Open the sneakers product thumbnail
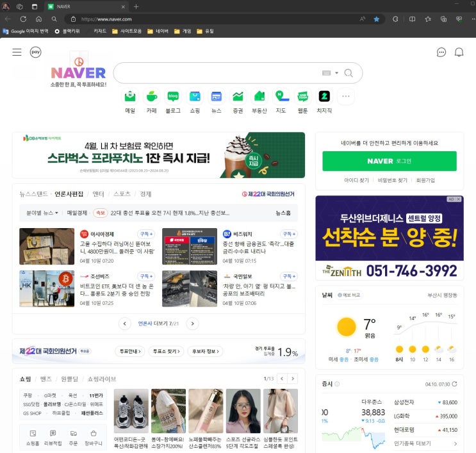The height and width of the screenshot is (453, 476). point(131,411)
